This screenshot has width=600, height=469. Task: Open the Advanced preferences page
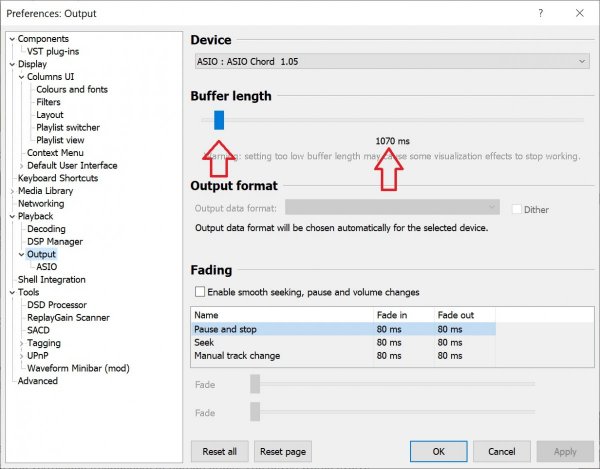(x=38, y=381)
